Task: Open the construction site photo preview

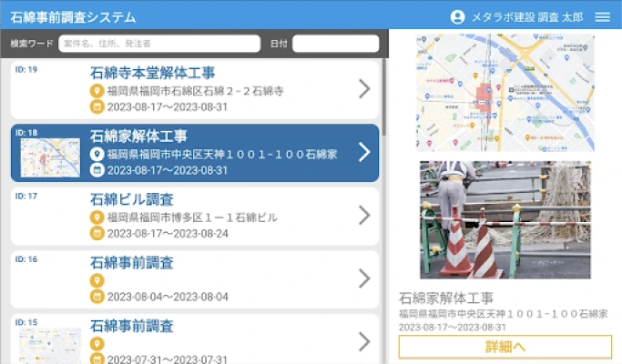Action: tap(505, 220)
